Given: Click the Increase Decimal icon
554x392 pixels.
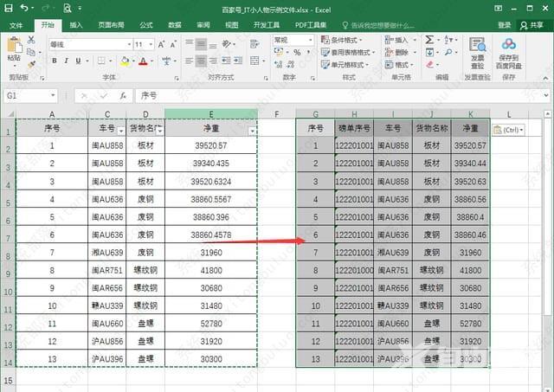Looking at the screenshot, I should [278, 64].
